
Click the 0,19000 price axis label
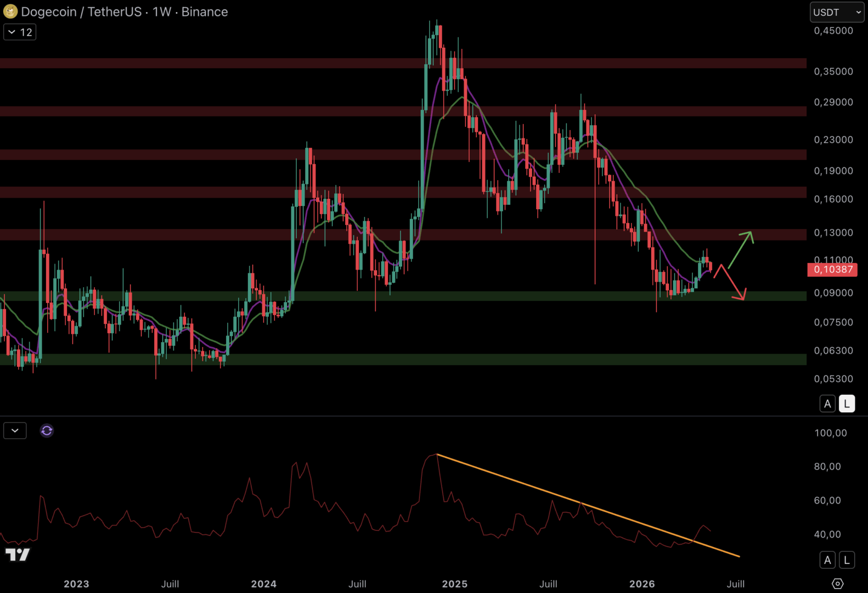tap(833, 171)
